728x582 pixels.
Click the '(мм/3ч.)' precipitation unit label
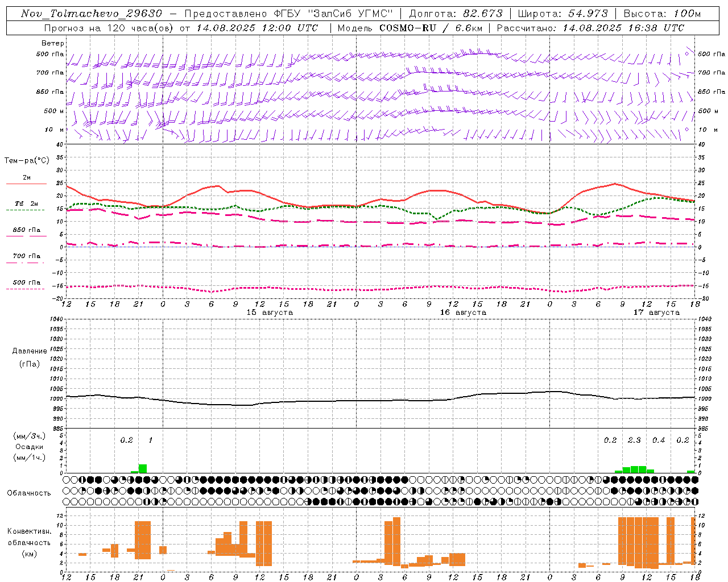(30, 436)
